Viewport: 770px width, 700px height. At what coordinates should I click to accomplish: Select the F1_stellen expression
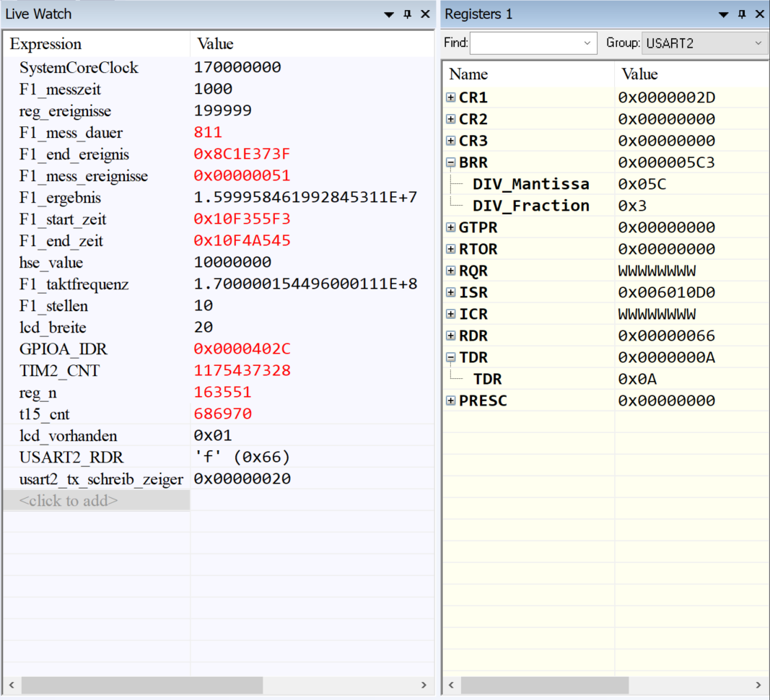pyautogui.click(x=53, y=305)
